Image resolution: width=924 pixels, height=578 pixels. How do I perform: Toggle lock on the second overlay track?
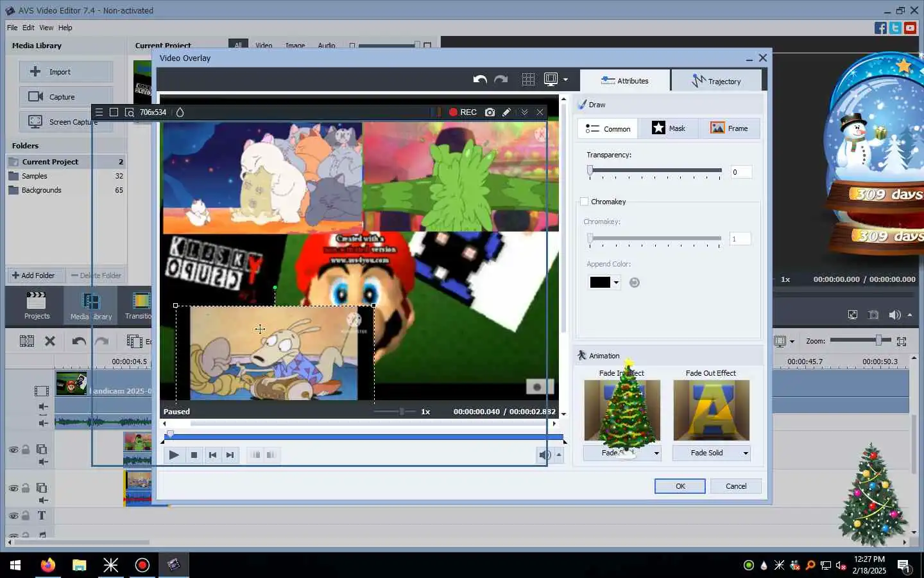point(26,488)
